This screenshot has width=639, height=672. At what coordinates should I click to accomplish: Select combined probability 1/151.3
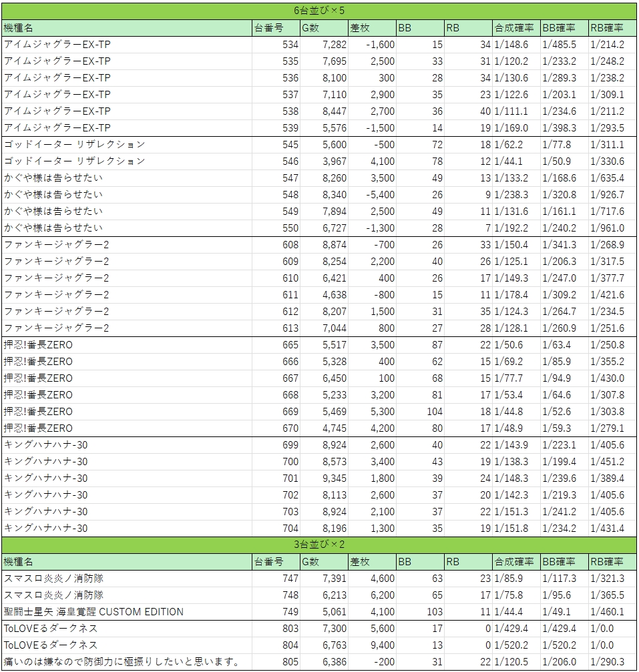pyautogui.click(x=516, y=512)
